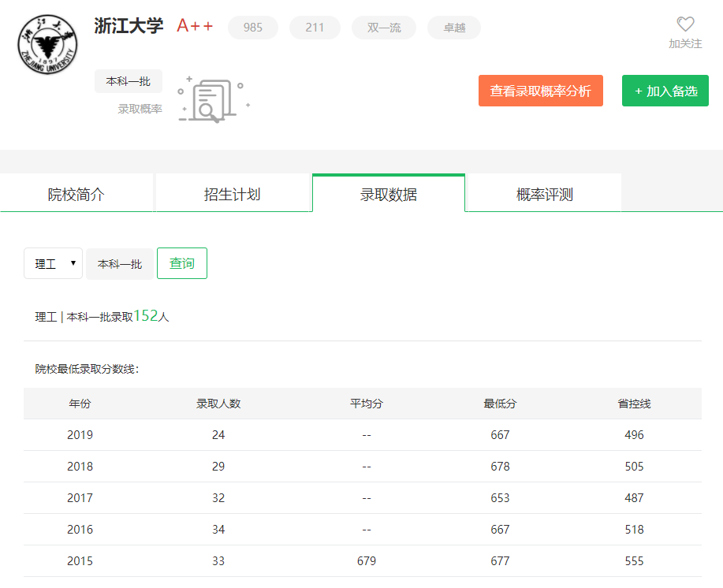The image size is (723, 588).
Task: Click admitted count 34 in 2016 row
Action: [218, 530]
